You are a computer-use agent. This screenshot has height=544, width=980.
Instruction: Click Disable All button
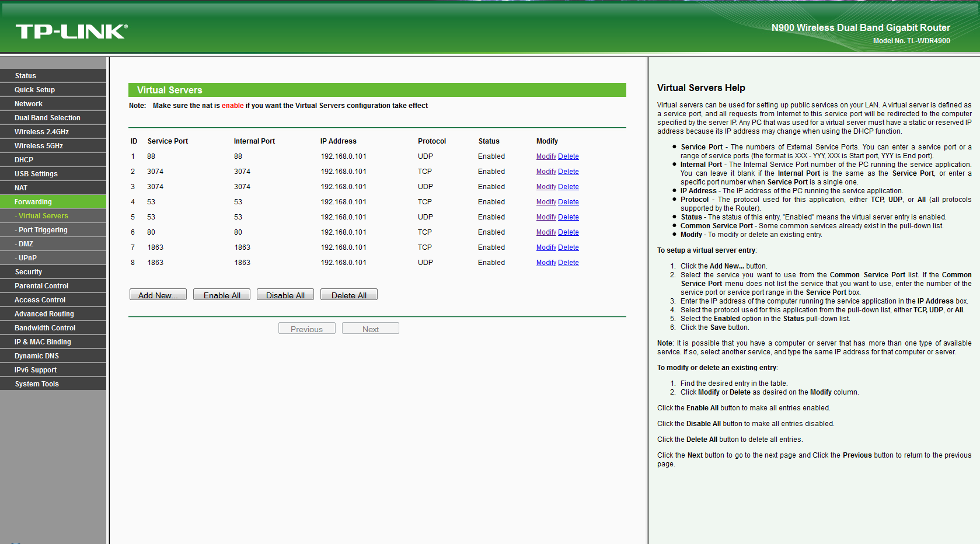(x=285, y=295)
